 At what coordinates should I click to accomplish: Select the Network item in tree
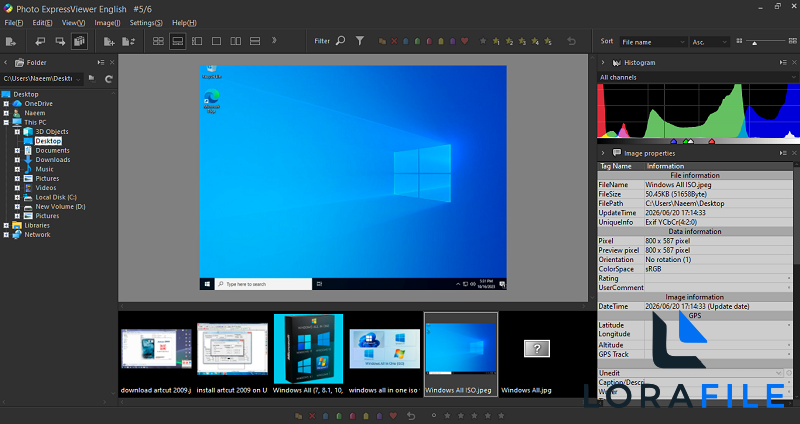pyautogui.click(x=37, y=235)
